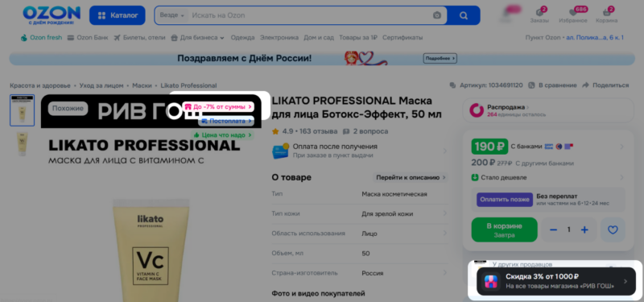Change pickup point address ал. Полика
644x302 pixels.
pyautogui.click(x=595, y=38)
